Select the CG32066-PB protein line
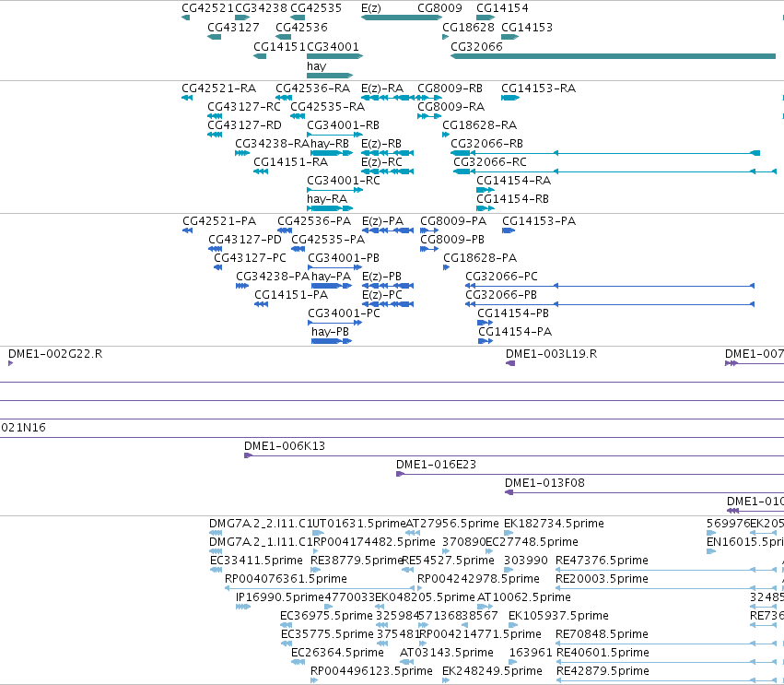Image resolution: width=784 pixels, height=685 pixels. [x=610, y=304]
